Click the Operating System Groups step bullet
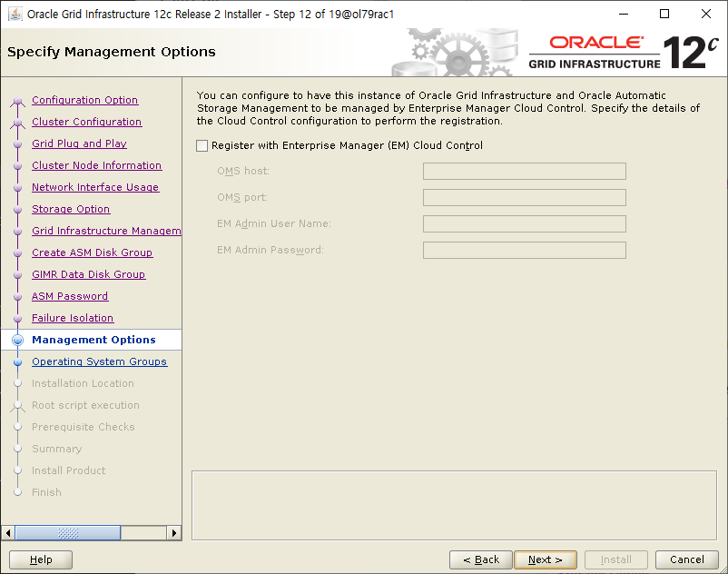The image size is (728, 574). point(17,361)
